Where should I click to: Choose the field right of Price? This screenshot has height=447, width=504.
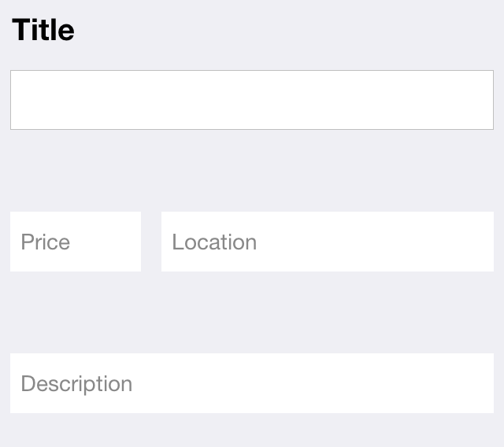click(327, 242)
